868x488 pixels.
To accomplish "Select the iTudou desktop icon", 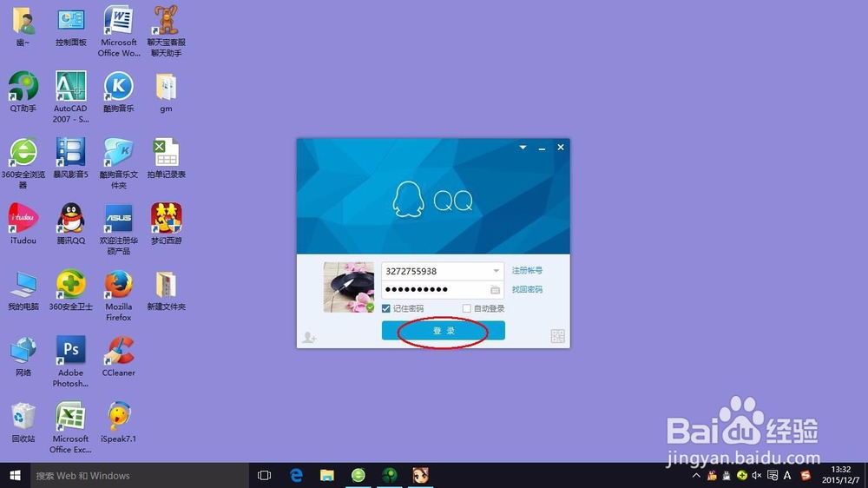I will (23, 224).
